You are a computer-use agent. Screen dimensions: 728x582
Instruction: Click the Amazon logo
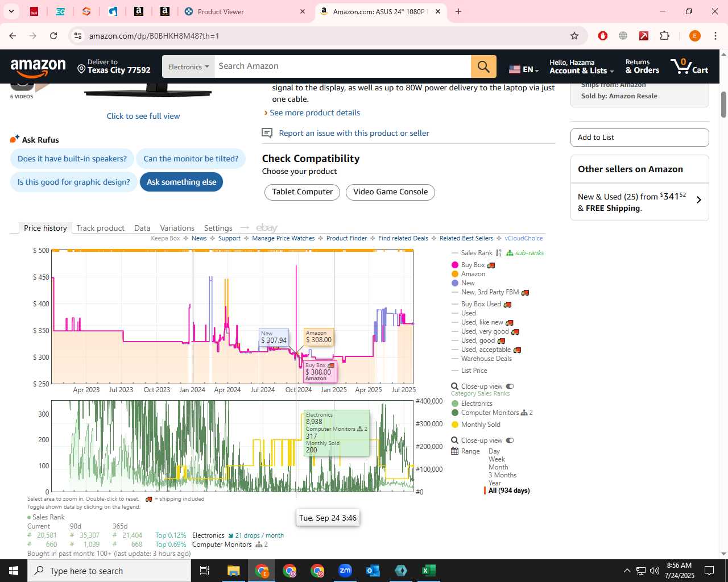38,68
